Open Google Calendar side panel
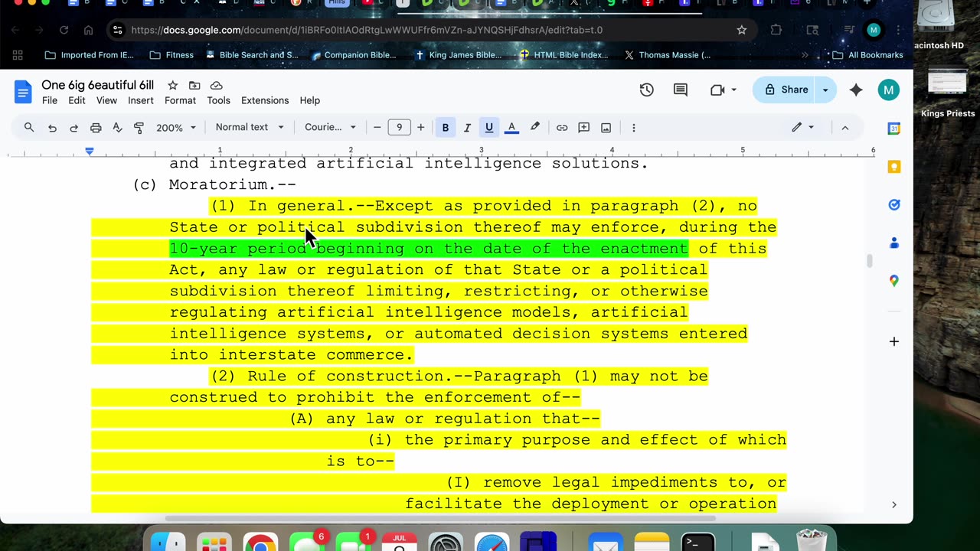Image resolution: width=980 pixels, height=551 pixels. (x=893, y=129)
